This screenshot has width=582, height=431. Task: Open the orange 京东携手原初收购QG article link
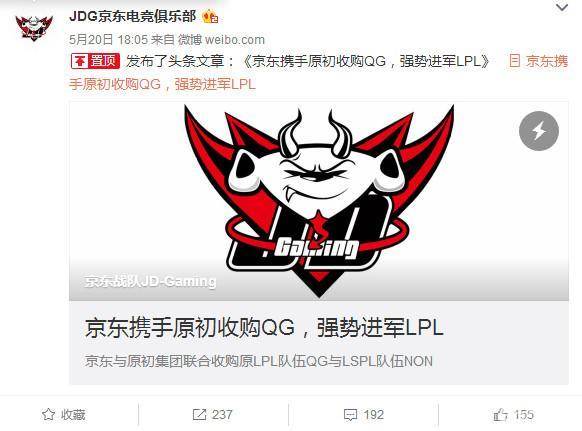coord(318,73)
